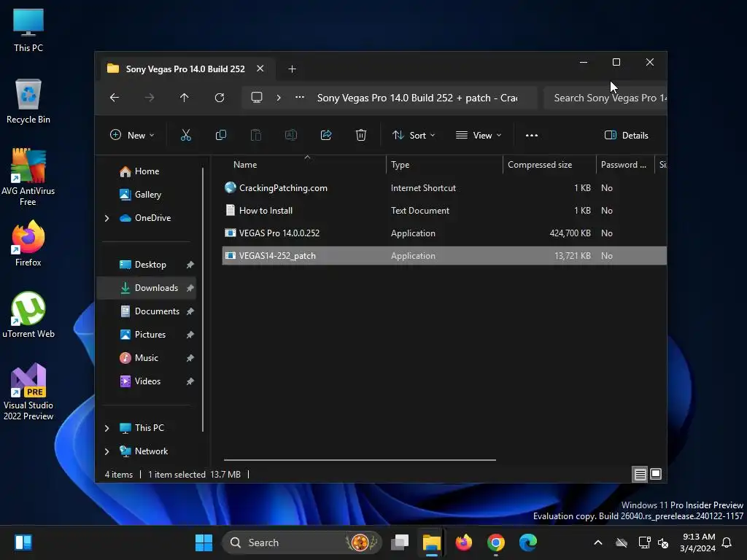The width and height of the screenshot is (747, 560).
Task: Click the Rename icon in toolbar
Action: click(x=290, y=135)
